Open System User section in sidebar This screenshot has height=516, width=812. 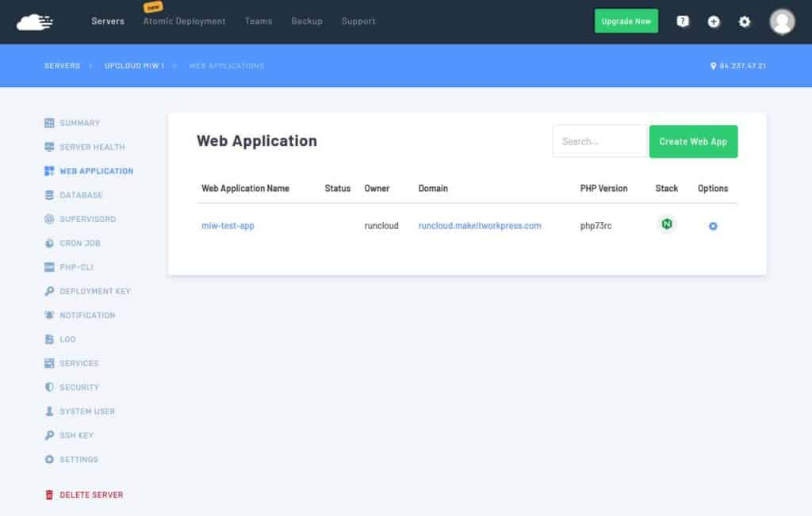tap(87, 411)
